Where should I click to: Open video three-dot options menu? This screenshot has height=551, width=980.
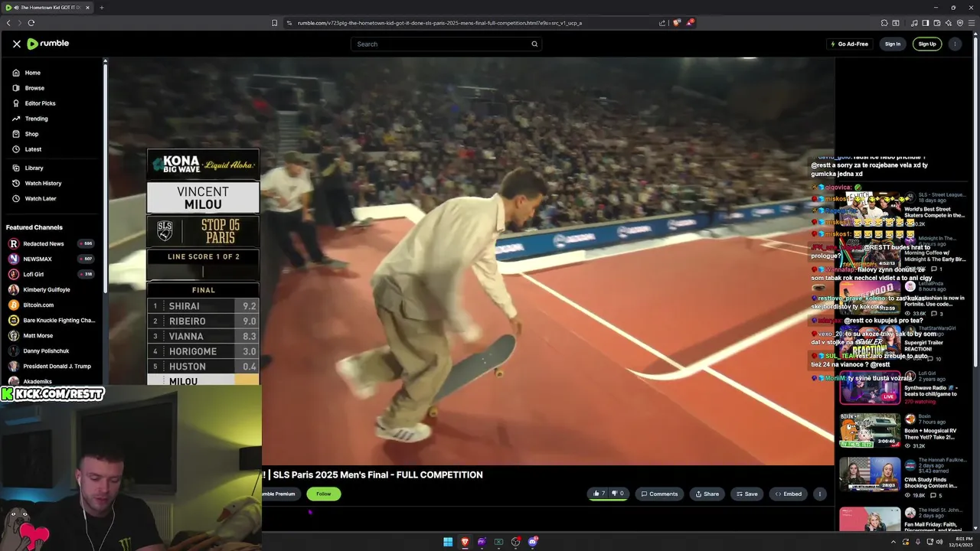click(x=819, y=494)
